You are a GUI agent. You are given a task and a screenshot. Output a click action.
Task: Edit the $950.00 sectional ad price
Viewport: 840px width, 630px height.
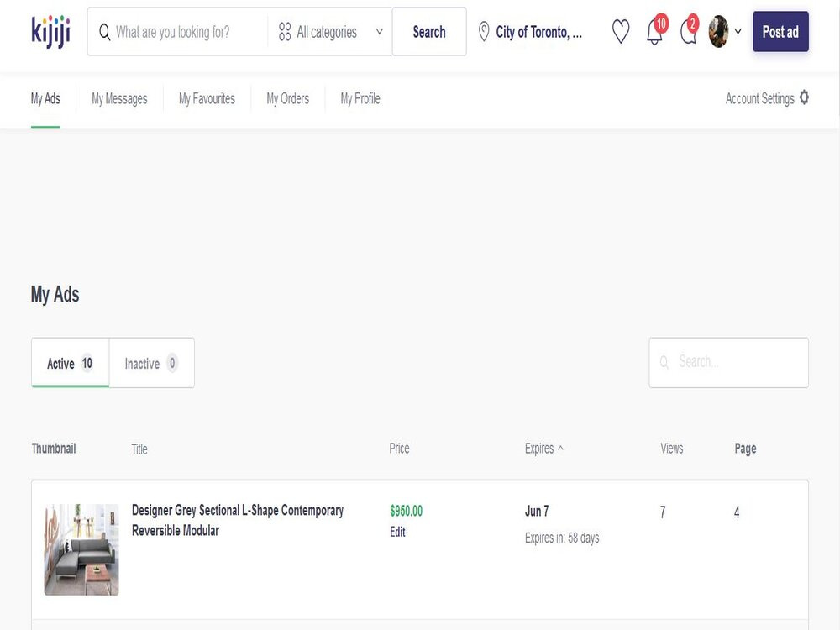tap(397, 532)
